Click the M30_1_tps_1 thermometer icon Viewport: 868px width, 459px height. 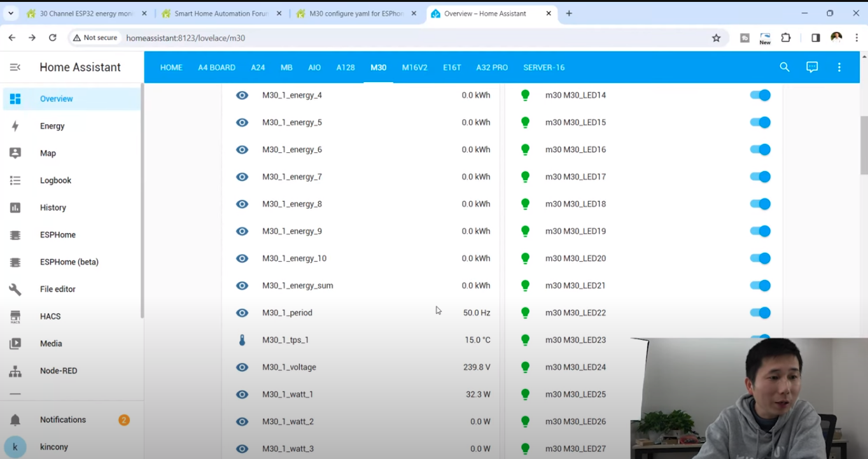pyautogui.click(x=242, y=340)
